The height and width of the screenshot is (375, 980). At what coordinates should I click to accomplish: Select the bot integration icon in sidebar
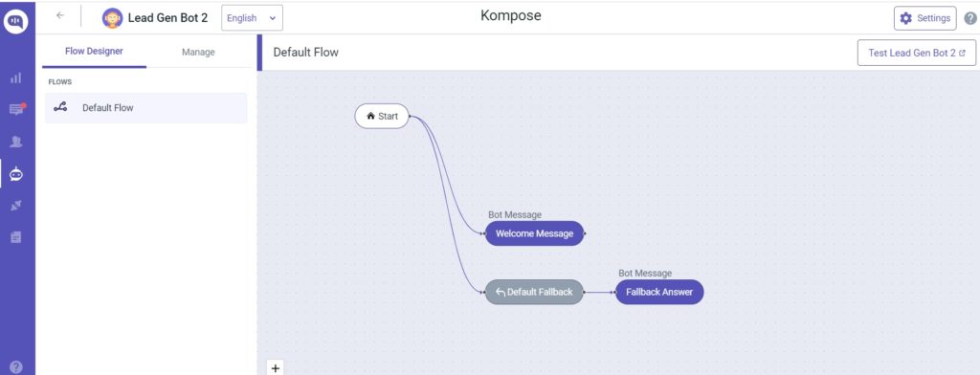click(15, 175)
